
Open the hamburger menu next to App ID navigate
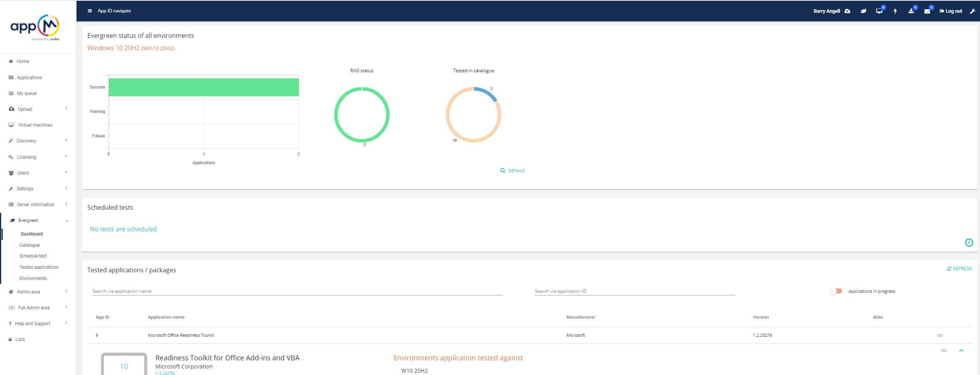(89, 10)
